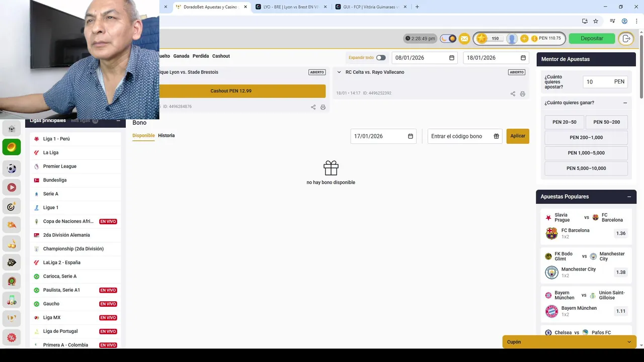The width and height of the screenshot is (644, 362).
Task: Click the percent promotions icon in sidebar
Action: coord(12,337)
